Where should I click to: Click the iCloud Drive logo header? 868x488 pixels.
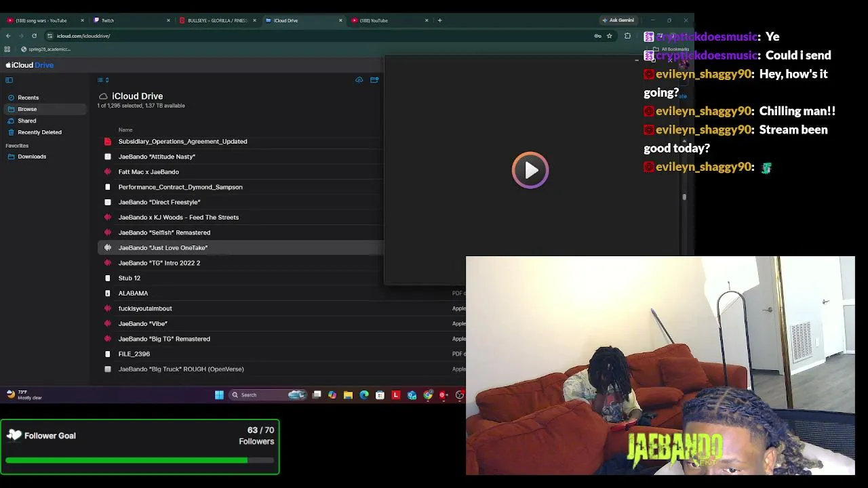tap(30, 65)
